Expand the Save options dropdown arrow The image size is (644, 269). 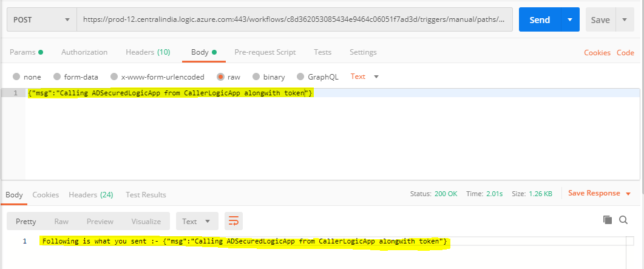(x=625, y=19)
